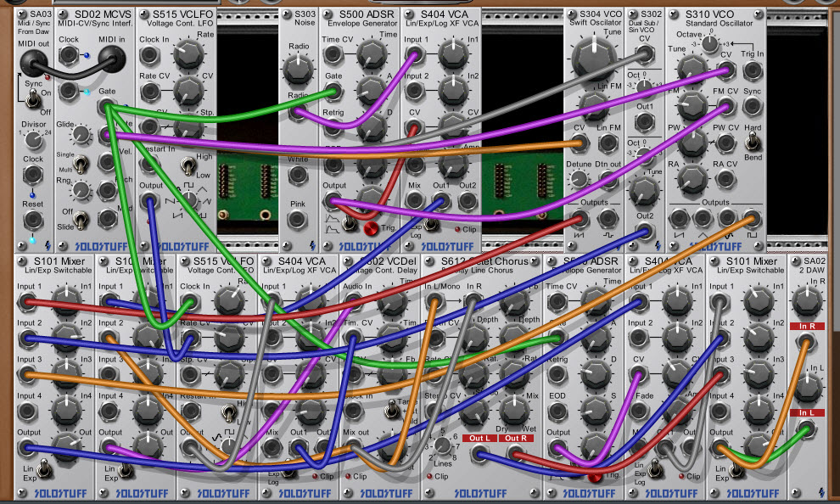840x504 pixels.
Task: Click the Out L jack on S612 Chorus
Action: click(479, 454)
